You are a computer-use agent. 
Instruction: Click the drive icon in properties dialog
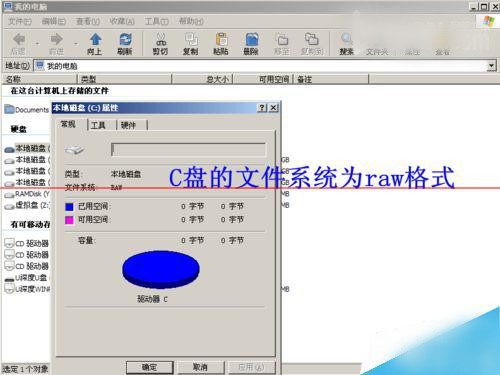point(75,150)
